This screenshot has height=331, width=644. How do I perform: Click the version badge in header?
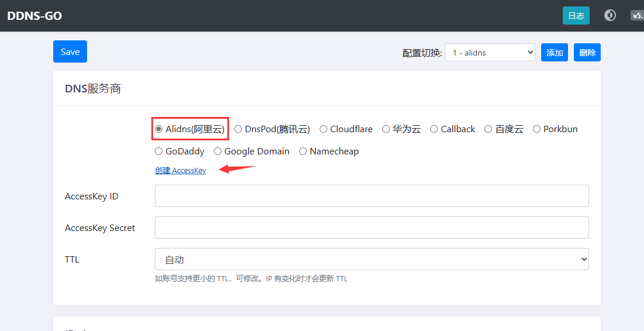coord(637,16)
